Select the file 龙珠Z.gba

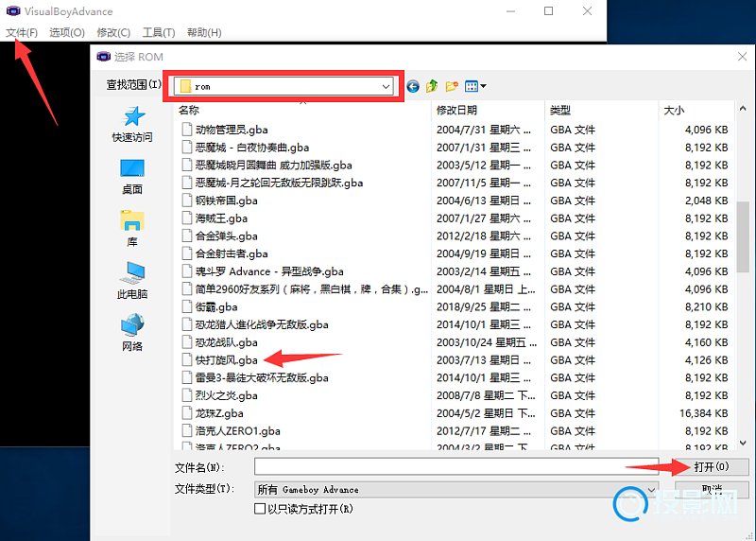click(x=219, y=413)
